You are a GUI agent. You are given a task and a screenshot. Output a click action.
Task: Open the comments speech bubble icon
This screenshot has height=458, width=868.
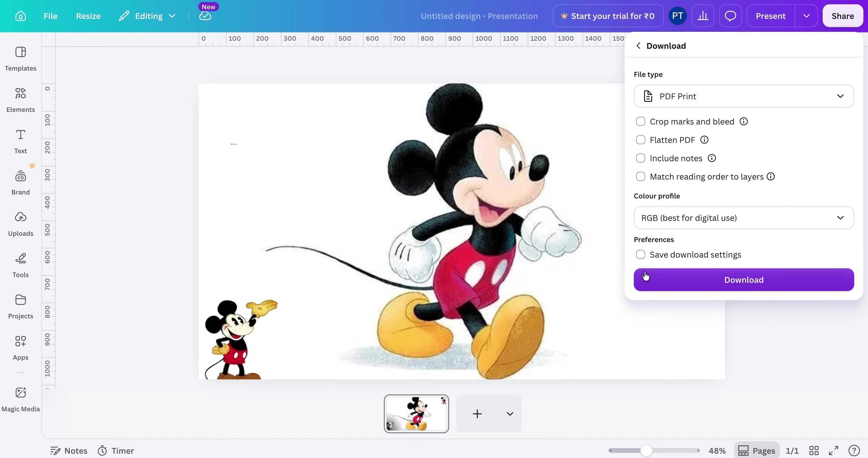pos(730,16)
